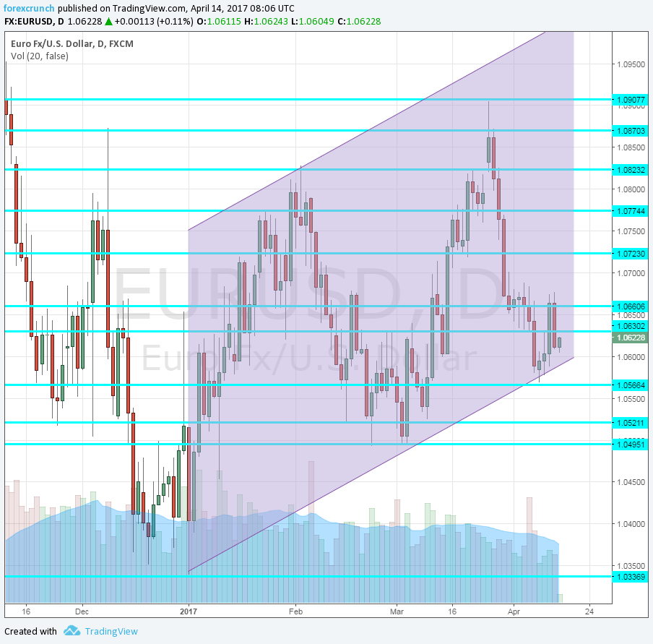
Task: Select the 1.04951 price level label
Action: [630, 445]
